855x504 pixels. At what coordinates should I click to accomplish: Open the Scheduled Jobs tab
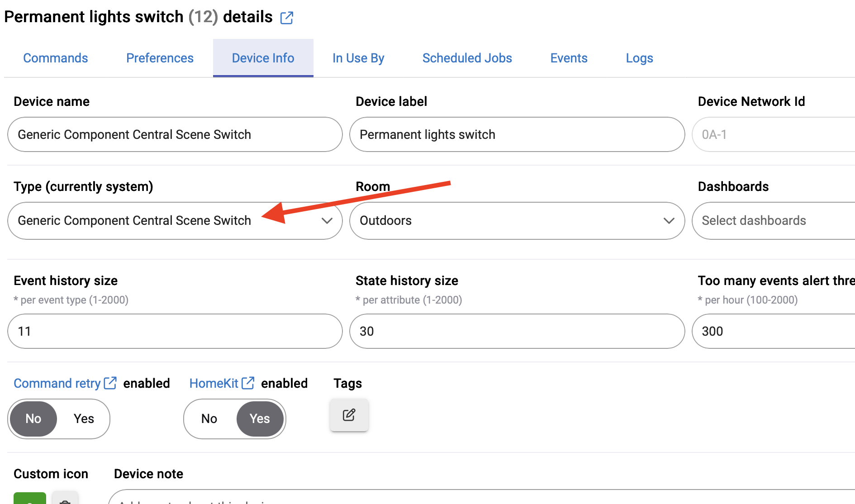point(467,58)
